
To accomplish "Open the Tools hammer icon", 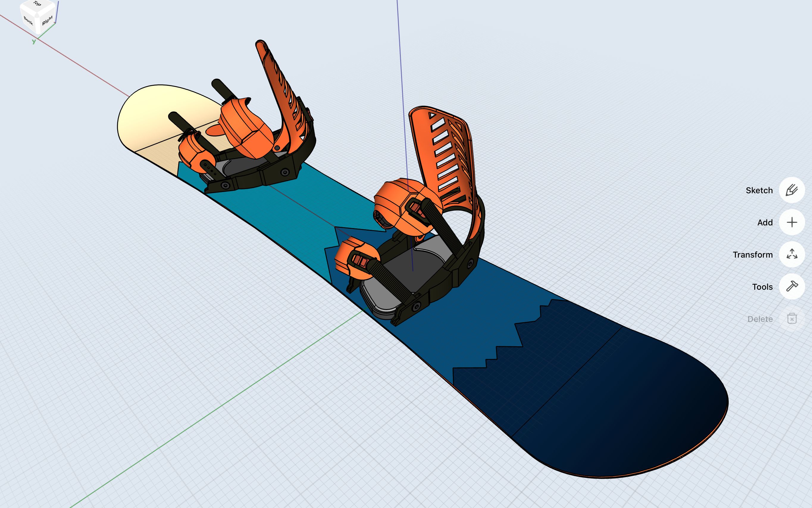I will (x=792, y=286).
